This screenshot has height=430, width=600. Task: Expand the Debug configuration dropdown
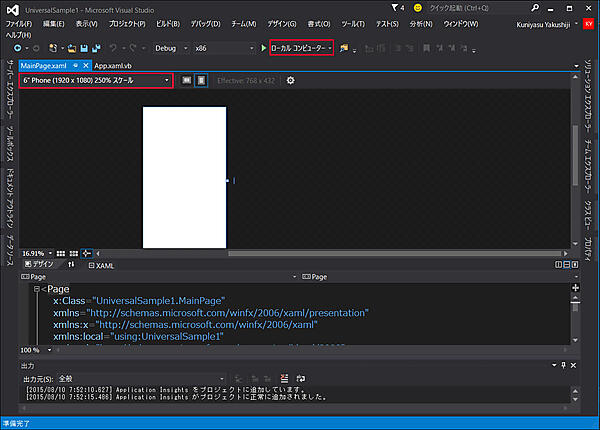pyautogui.click(x=172, y=47)
